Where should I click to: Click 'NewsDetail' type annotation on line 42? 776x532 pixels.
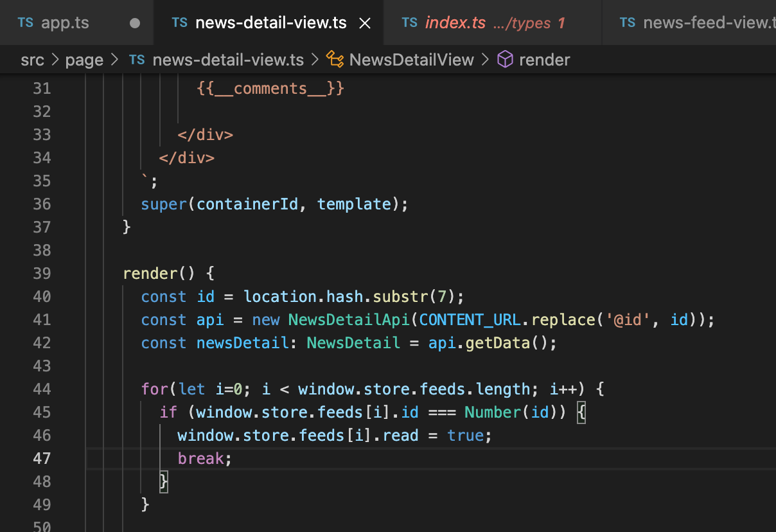[353, 342]
